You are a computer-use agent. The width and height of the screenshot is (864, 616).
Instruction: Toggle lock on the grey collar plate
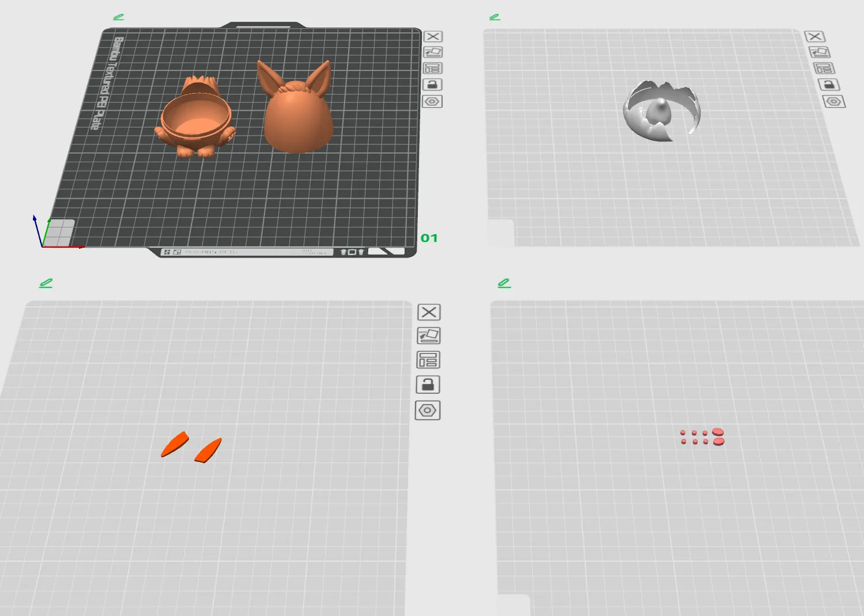pos(829,85)
